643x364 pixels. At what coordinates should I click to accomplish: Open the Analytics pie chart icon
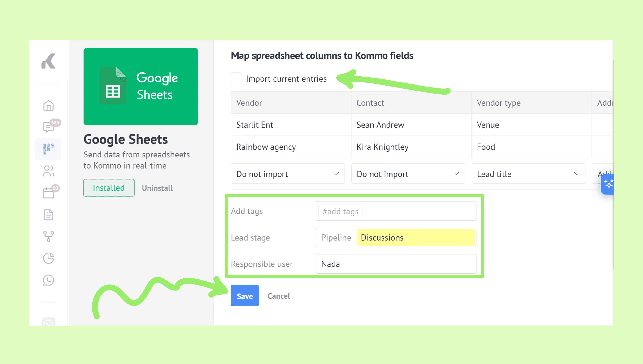click(48, 258)
